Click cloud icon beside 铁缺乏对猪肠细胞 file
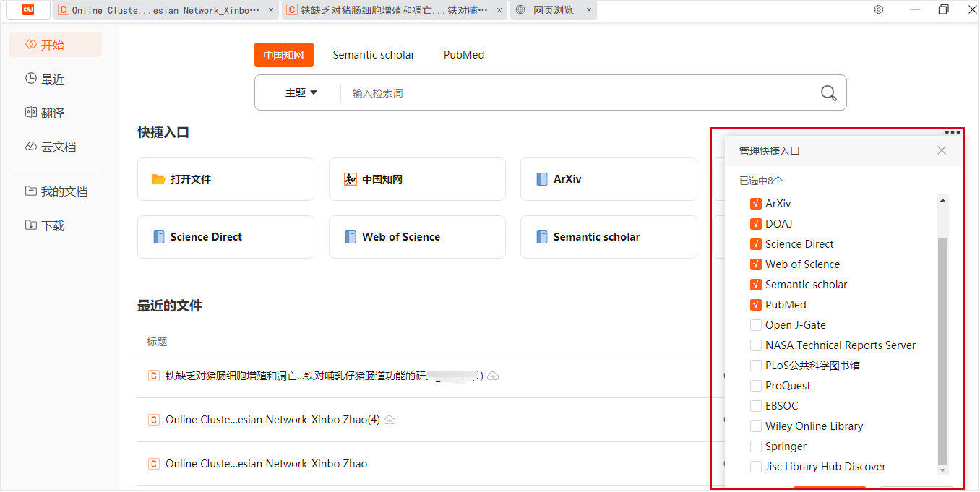 (x=494, y=376)
